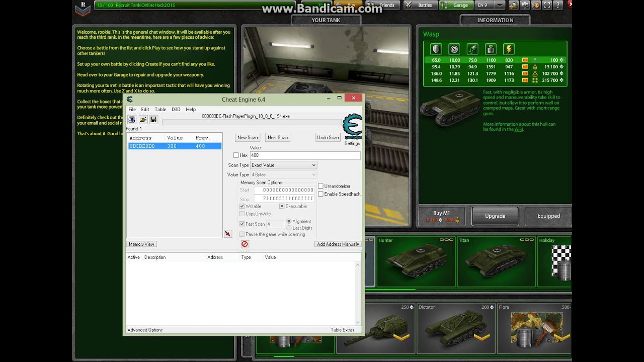This screenshot has height=362, width=644.
Task: Open the File menu
Action: tap(132, 109)
